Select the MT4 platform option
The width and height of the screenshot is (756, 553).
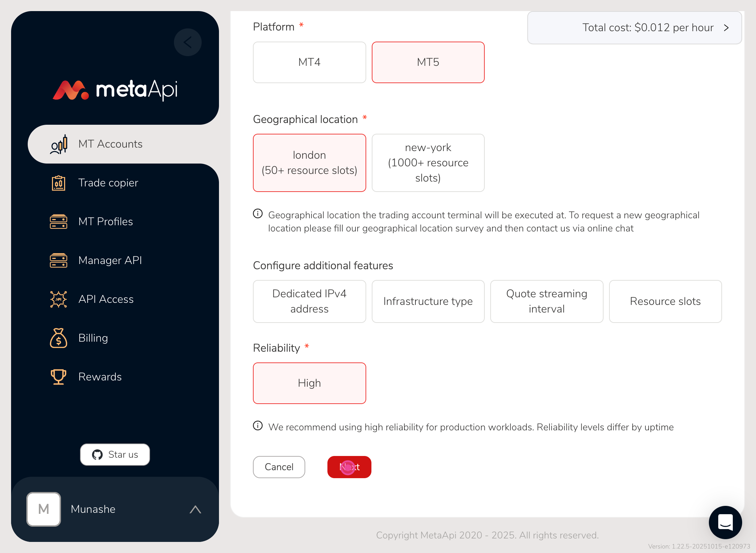[309, 62]
